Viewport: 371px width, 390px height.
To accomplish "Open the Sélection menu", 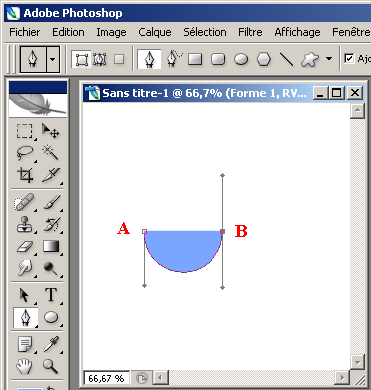I will 205,32.
